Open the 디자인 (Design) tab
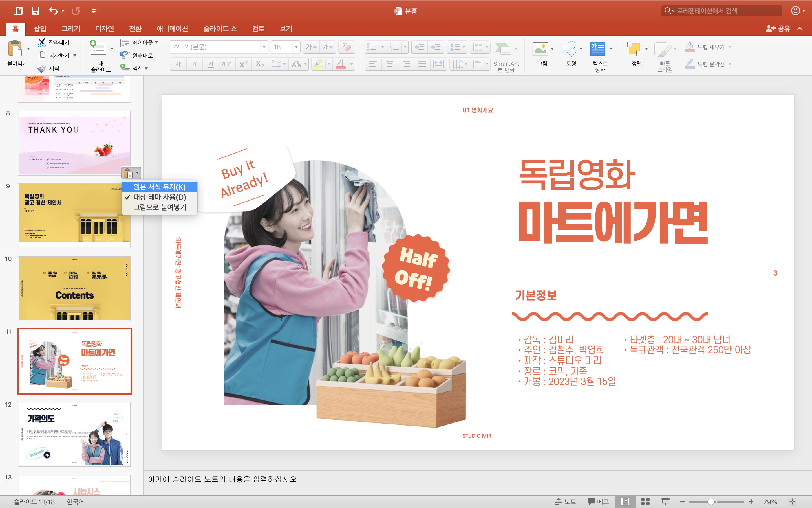 pos(104,29)
